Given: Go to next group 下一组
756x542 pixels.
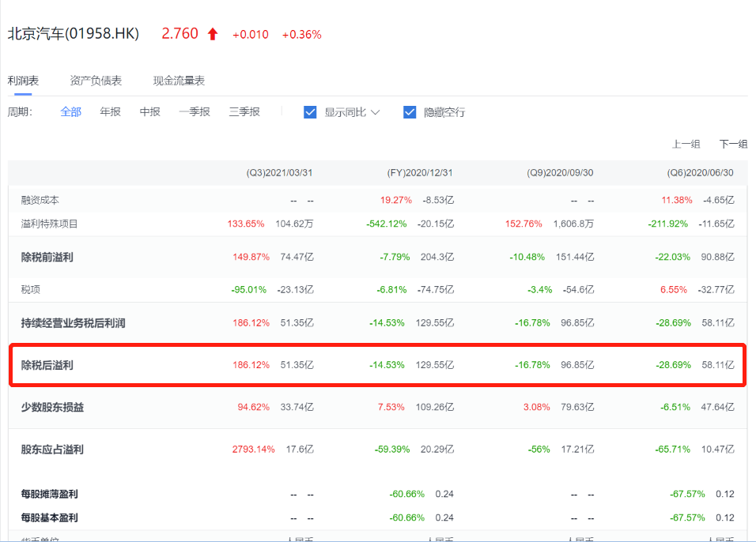Looking at the screenshot, I should pyautogui.click(x=733, y=144).
